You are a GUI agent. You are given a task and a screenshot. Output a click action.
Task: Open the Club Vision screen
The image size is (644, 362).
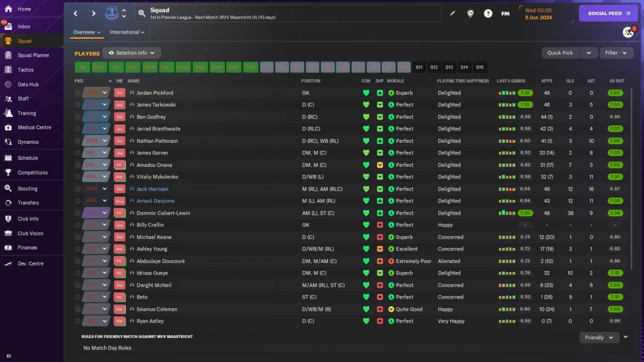(x=30, y=233)
